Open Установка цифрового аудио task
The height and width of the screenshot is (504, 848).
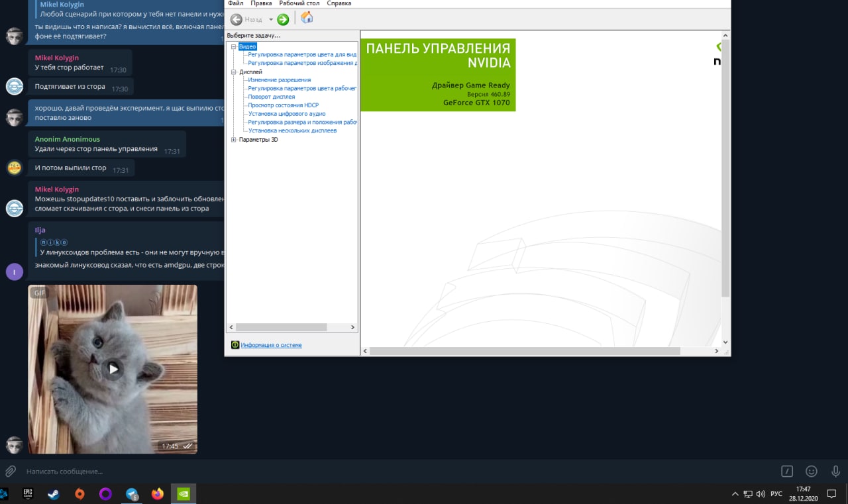[287, 114]
